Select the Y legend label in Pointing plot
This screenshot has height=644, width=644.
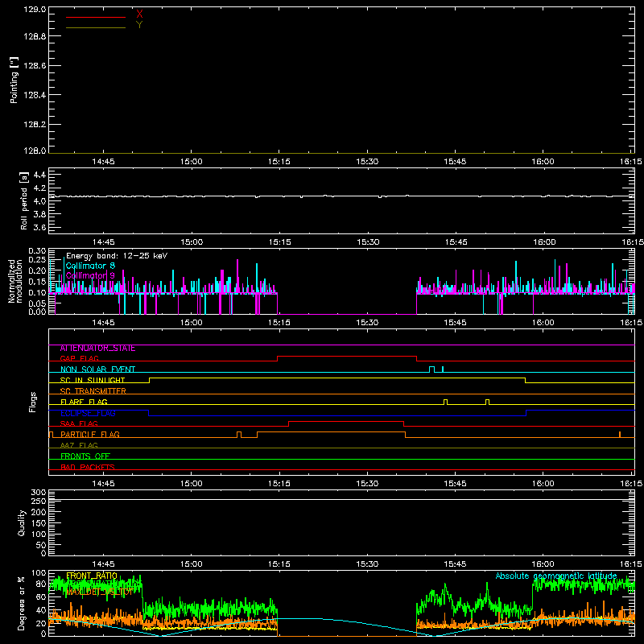tap(139, 25)
